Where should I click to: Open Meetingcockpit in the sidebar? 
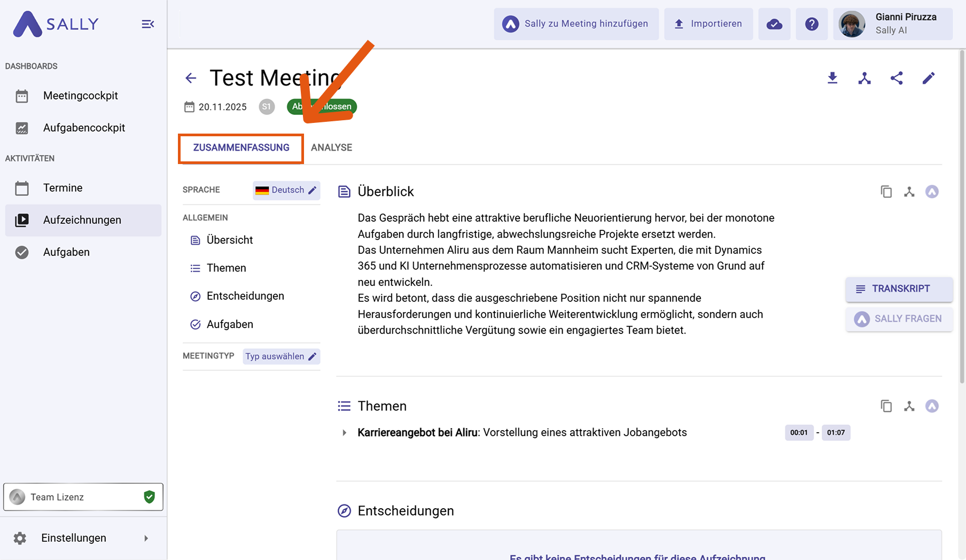(80, 96)
